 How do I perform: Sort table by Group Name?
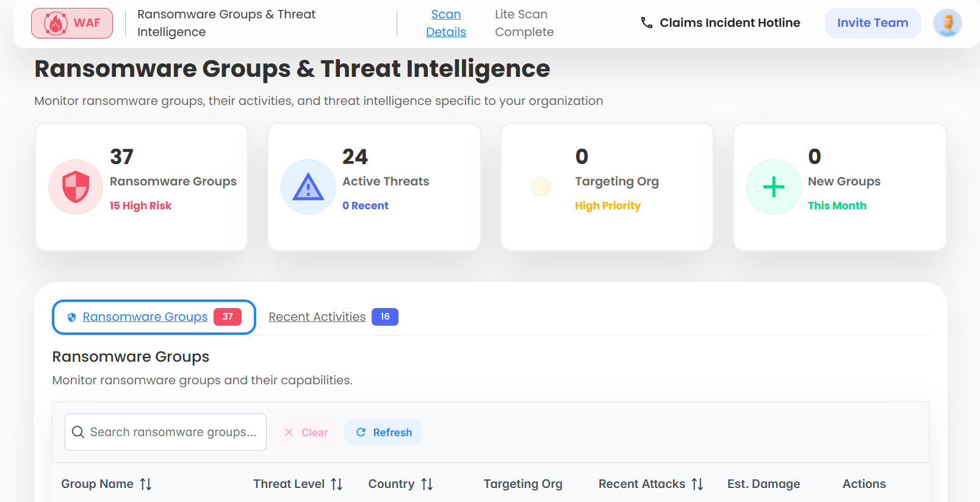(145, 484)
